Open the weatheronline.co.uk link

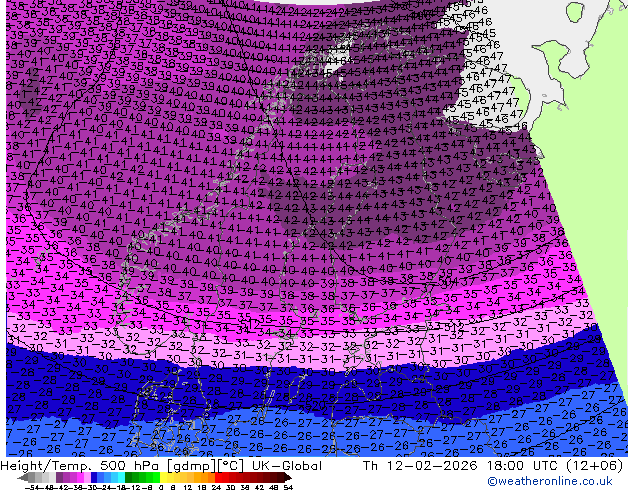coord(550,481)
